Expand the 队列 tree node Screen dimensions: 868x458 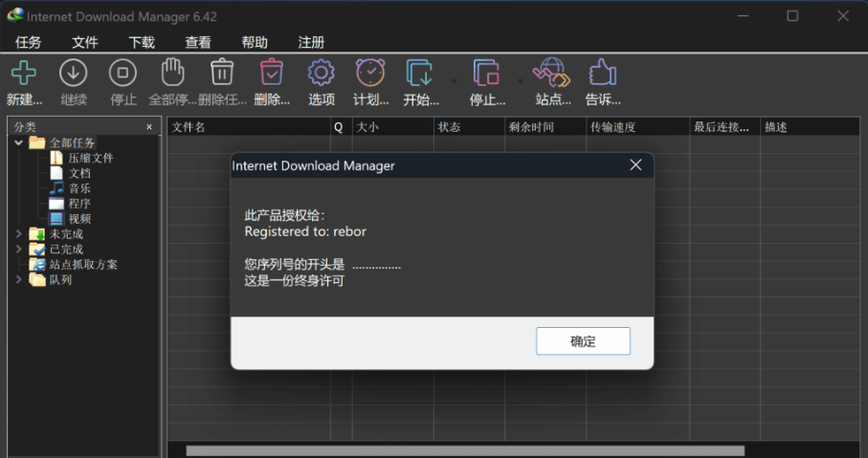coord(18,279)
